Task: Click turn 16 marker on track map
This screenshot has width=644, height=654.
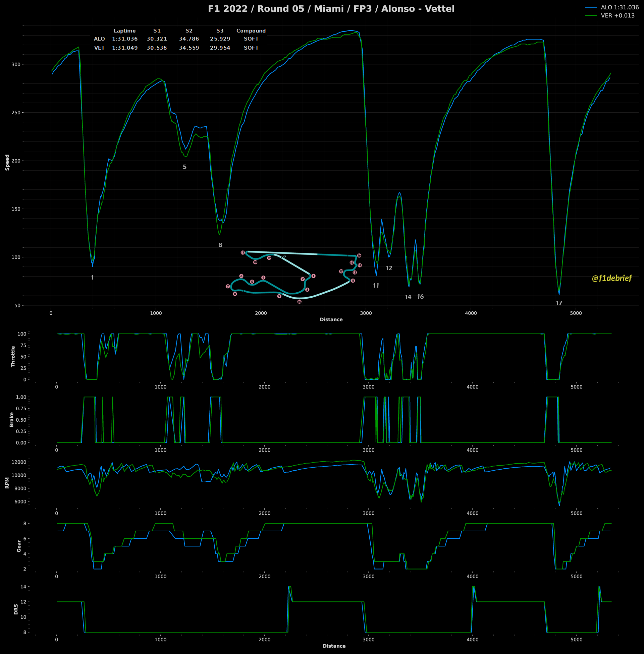Action: pyautogui.click(x=359, y=256)
